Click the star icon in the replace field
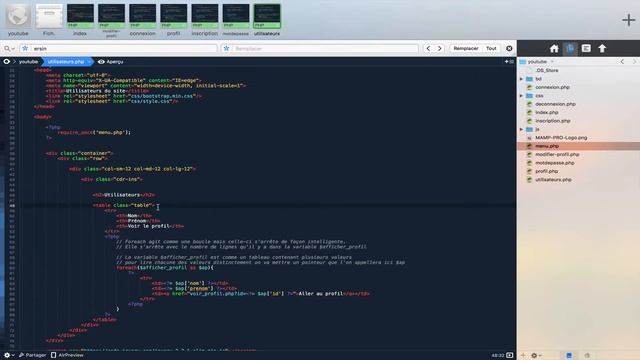This screenshot has width=640, height=360. tap(226, 49)
